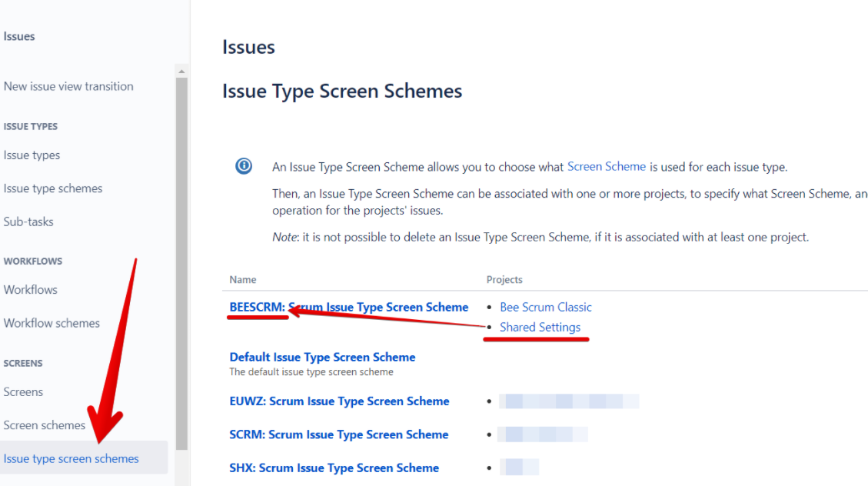
Task: Open the Default Issue Type Screen Scheme
Action: click(322, 357)
